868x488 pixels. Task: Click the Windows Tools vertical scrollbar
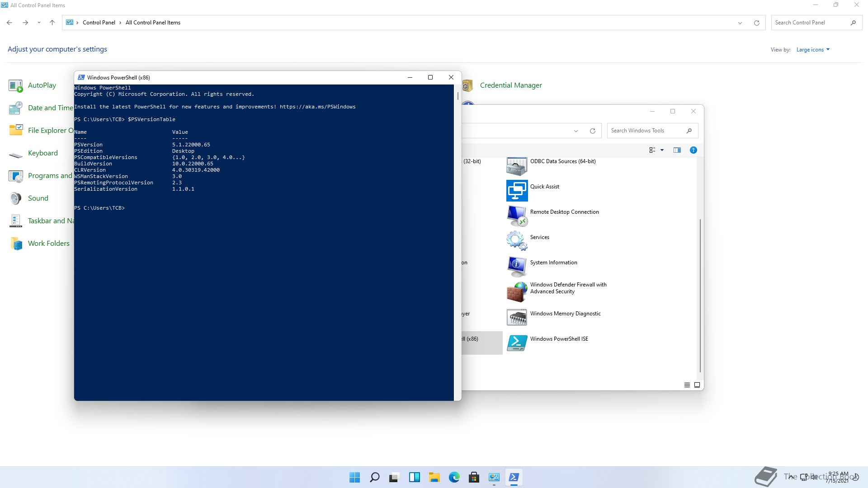pyautogui.click(x=700, y=296)
